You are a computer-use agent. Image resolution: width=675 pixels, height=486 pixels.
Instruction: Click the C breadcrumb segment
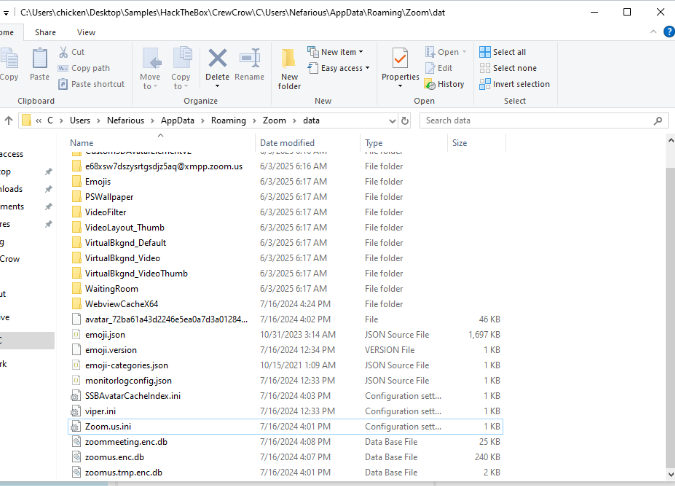pos(50,121)
